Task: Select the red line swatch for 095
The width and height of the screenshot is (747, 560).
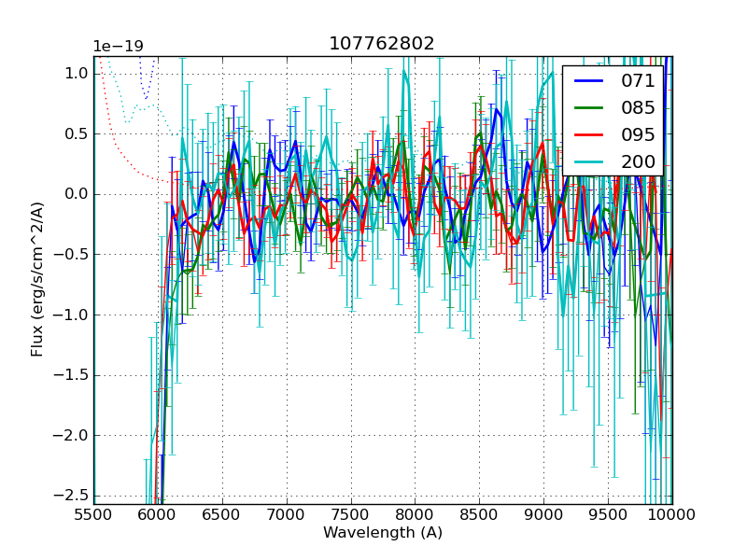Action: pyautogui.click(x=588, y=135)
